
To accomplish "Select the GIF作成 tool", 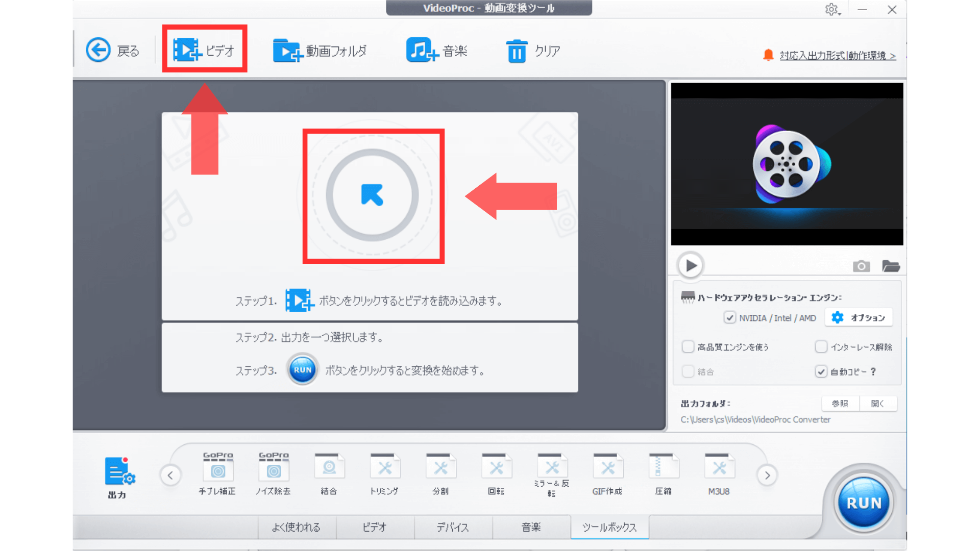I will 607,474.
